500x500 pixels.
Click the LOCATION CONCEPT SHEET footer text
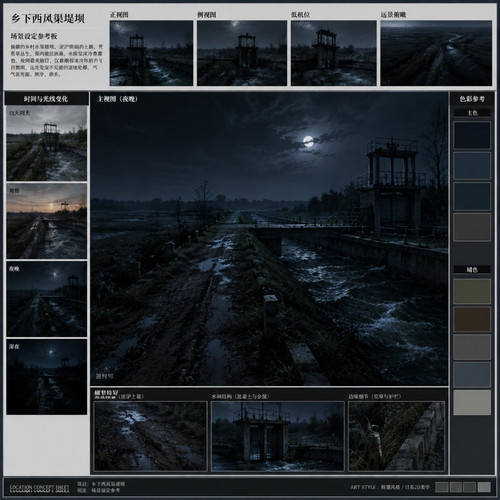[40, 488]
